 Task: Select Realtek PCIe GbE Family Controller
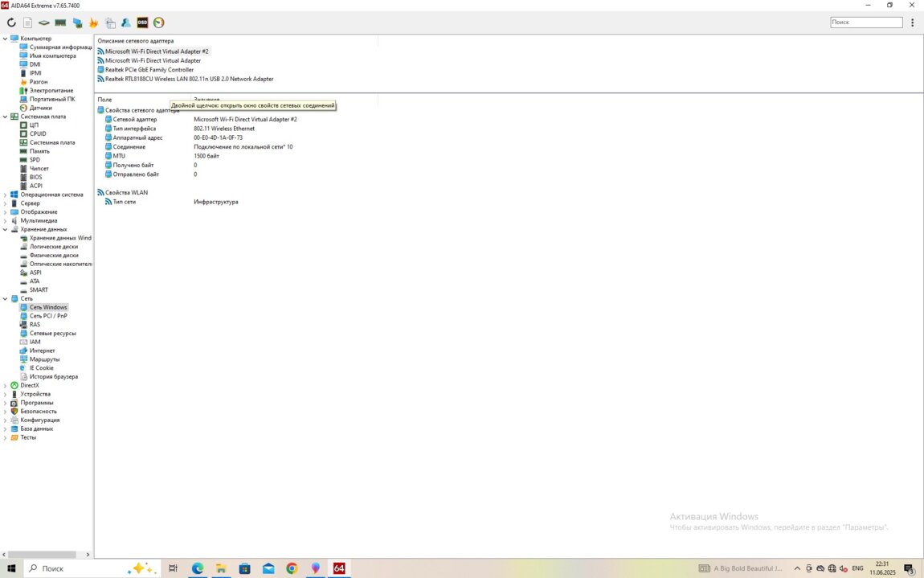tap(149, 70)
